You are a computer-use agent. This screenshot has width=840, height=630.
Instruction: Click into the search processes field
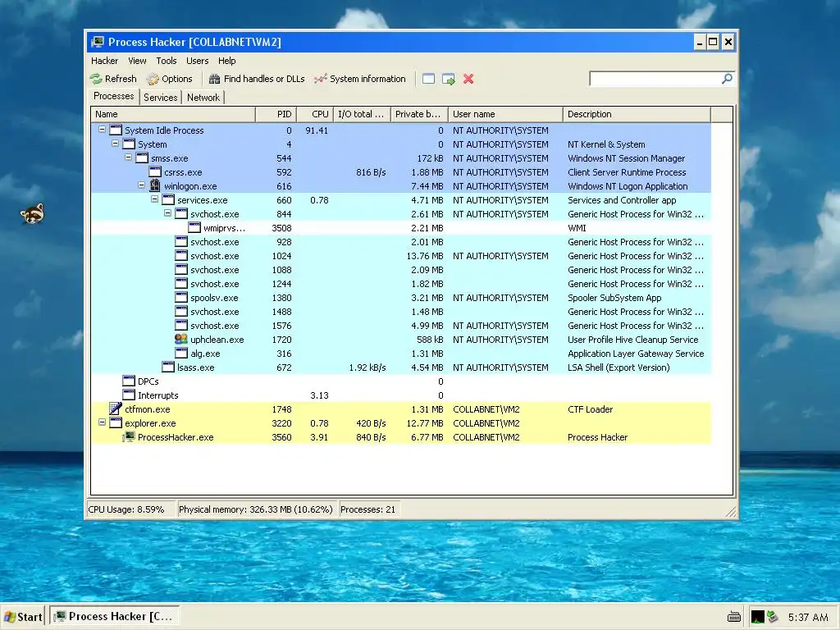click(x=655, y=79)
